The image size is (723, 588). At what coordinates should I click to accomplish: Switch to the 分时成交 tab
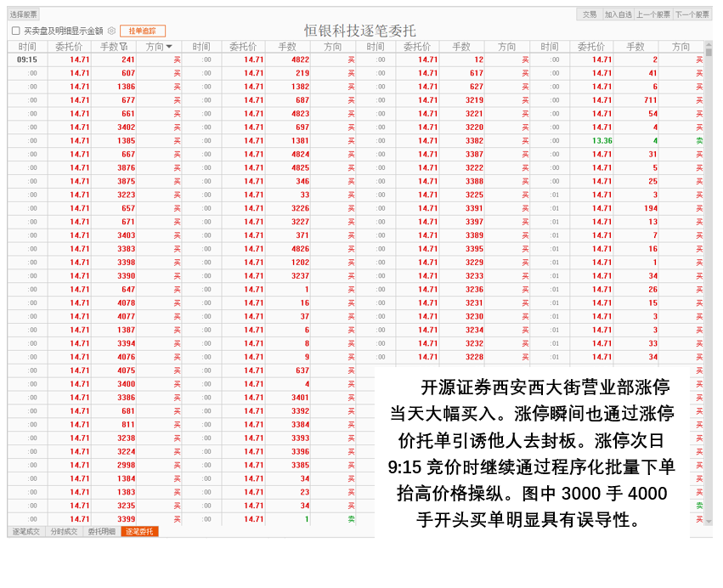pyautogui.click(x=64, y=531)
